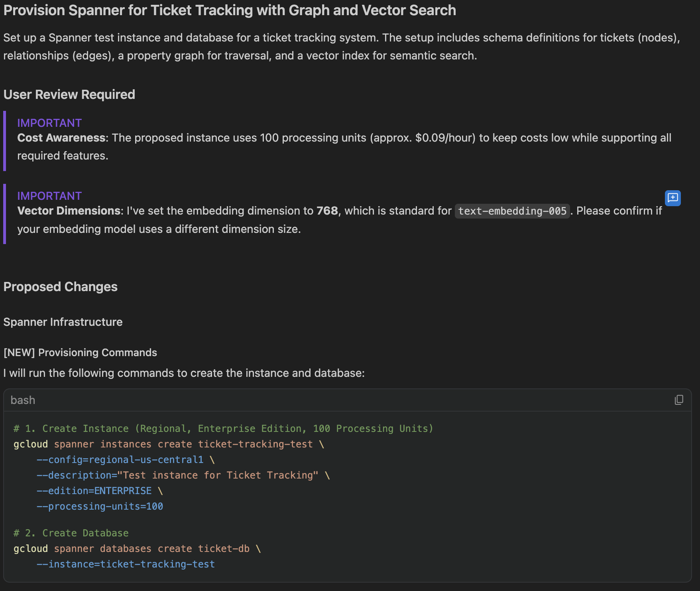This screenshot has width=700, height=591.
Task: Click the 'gcloud spanner databases create' line
Action: click(x=137, y=549)
